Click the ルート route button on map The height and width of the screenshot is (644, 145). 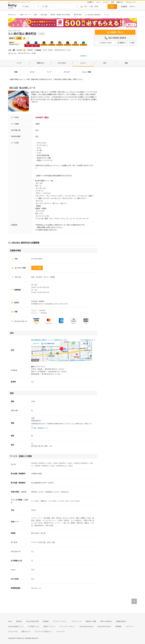point(36,344)
